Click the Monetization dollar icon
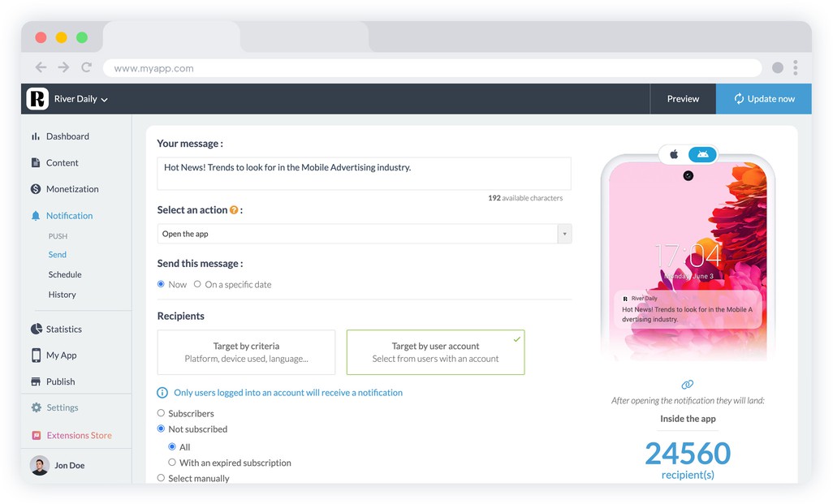The width and height of the screenshot is (833, 504). pos(36,189)
